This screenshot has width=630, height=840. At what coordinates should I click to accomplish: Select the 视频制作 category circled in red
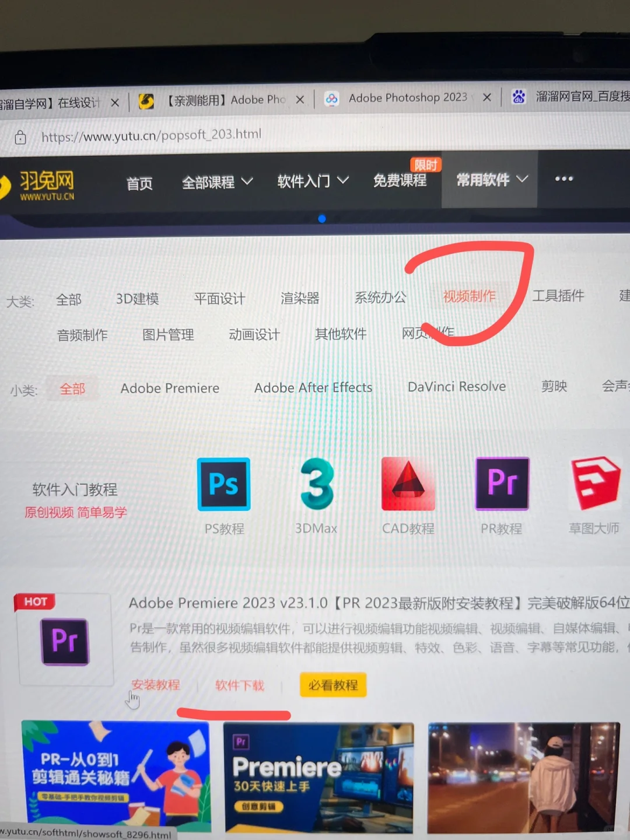coord(469,296)
